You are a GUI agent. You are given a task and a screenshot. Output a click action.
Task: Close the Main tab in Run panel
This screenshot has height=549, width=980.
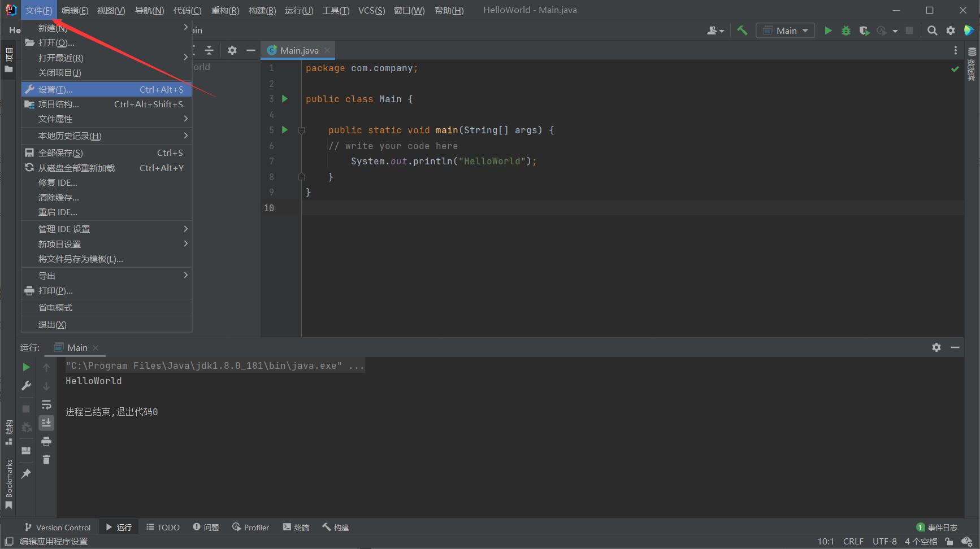tap(96, 348)
